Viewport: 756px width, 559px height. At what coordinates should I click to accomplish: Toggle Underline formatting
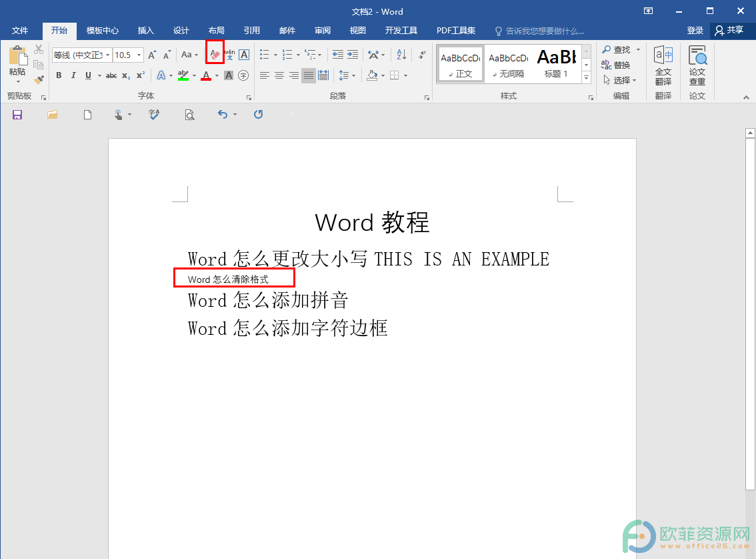[88, 75]
